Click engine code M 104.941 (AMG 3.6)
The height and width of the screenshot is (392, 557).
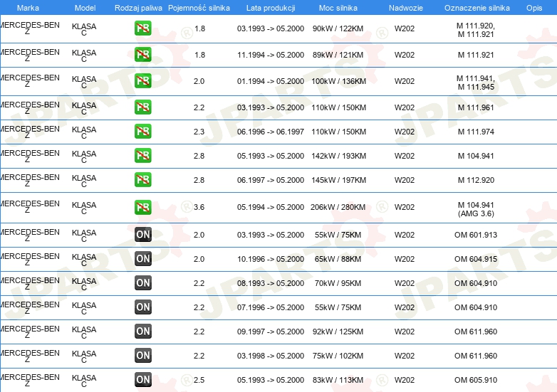476,209
